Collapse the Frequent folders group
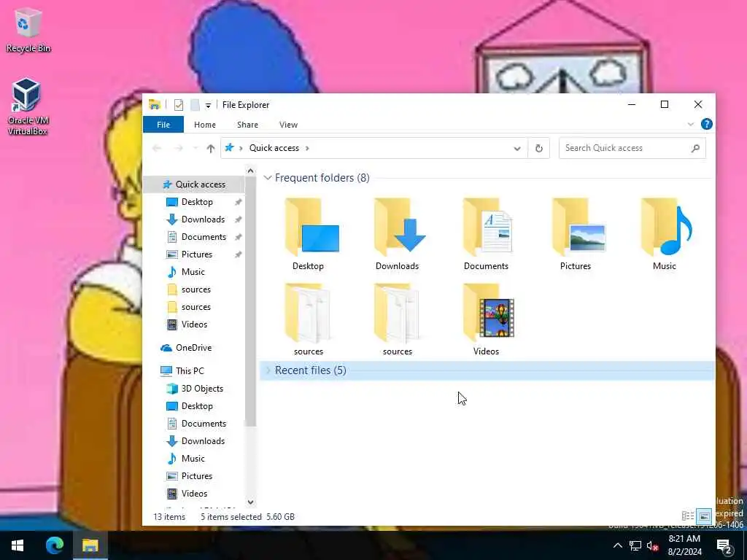Viewport: 747px width, 560px height. coord(268,178)
